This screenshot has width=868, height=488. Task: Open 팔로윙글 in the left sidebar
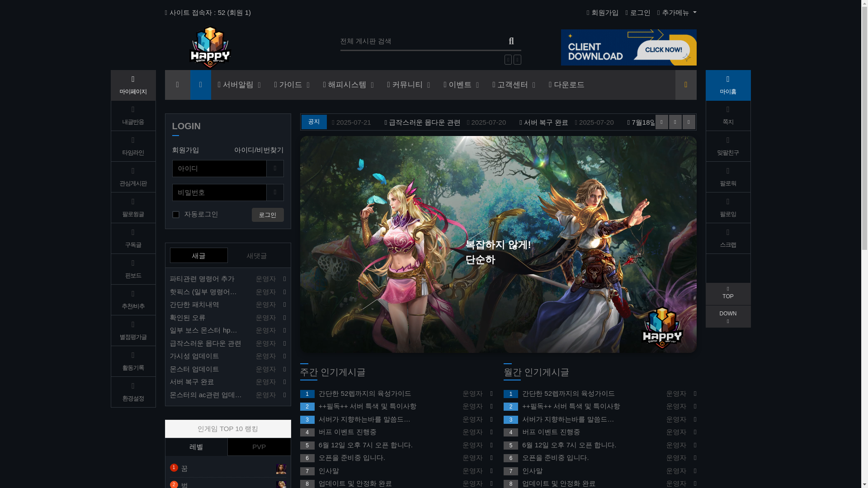[x=133, y=208]
